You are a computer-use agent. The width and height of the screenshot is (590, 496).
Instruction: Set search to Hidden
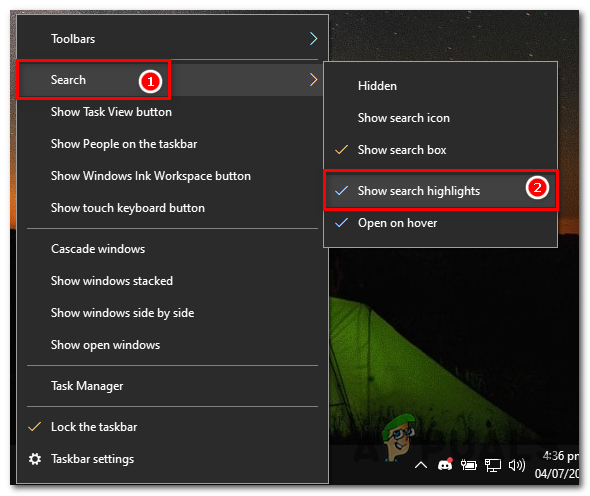(x=440, y=86)
